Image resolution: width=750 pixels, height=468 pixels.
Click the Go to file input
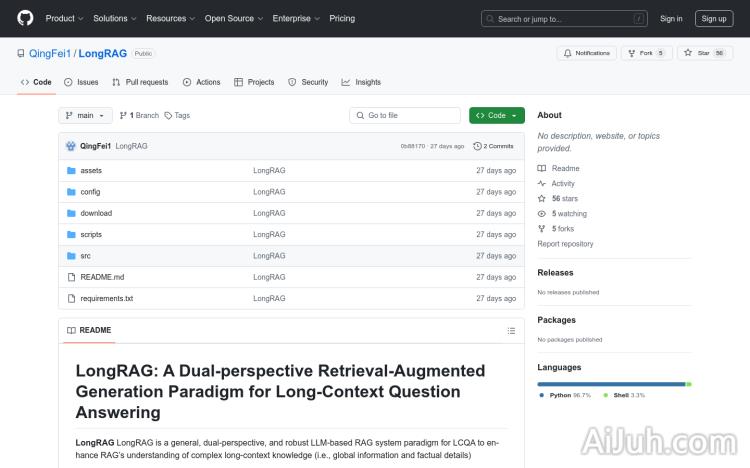click(405, 116)
